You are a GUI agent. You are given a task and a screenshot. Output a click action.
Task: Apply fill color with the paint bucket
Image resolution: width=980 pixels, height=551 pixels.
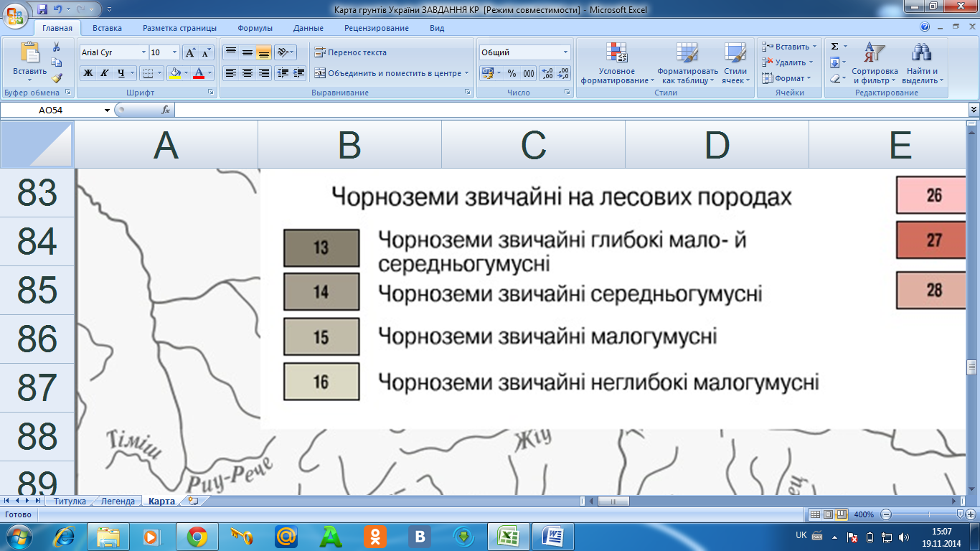click(x=174, y=73)
